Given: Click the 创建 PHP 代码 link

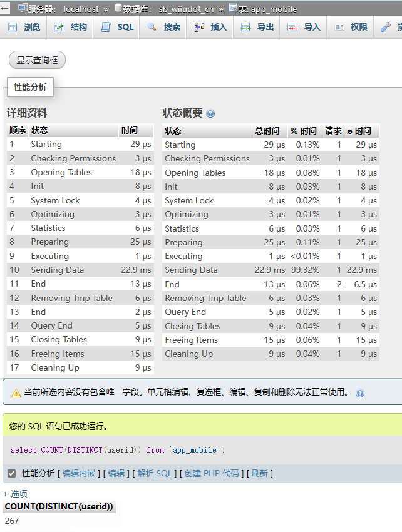Looking at the screenshot, I should [212, 473].
